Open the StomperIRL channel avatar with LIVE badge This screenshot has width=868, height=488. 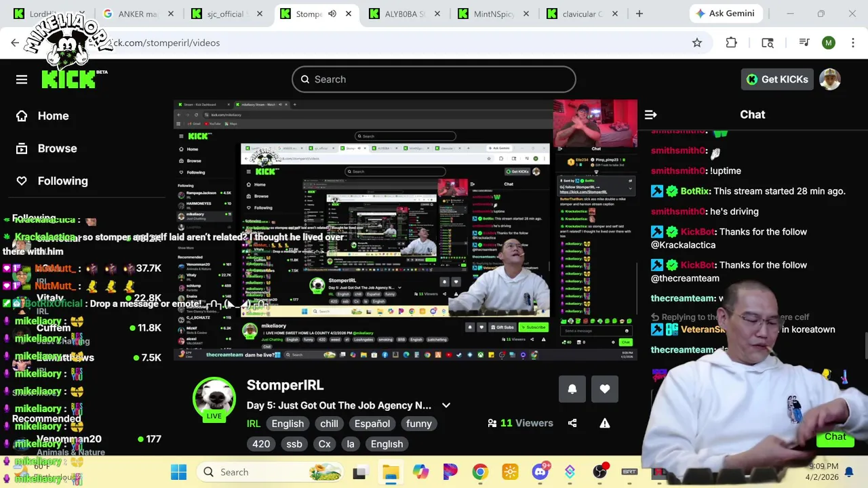point(214,400)
